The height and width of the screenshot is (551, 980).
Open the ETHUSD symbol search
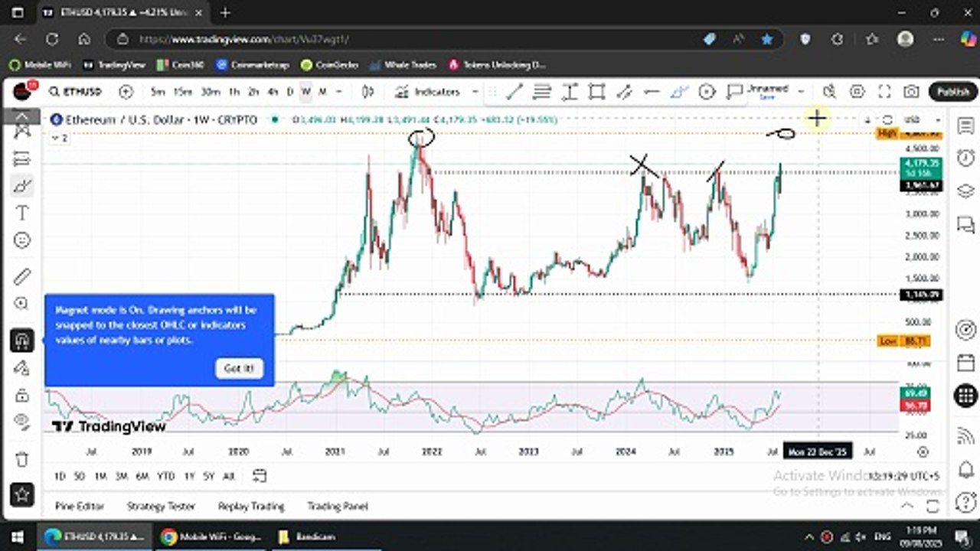75,92
